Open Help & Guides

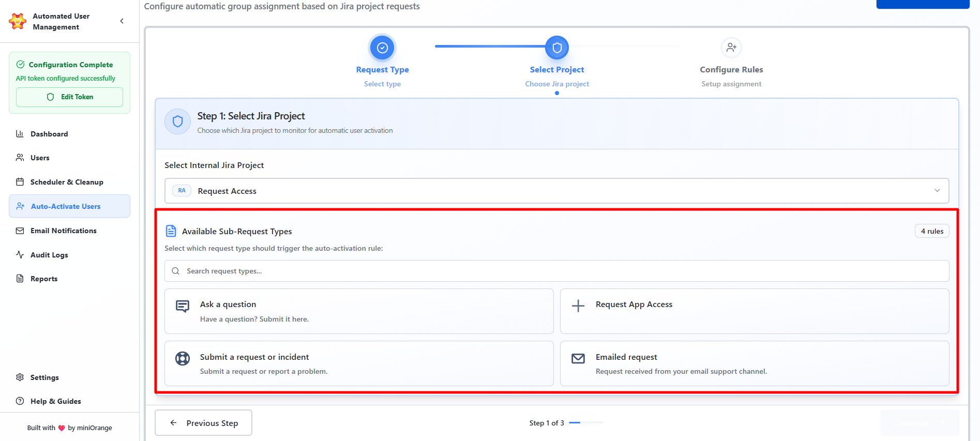point(69,401)
